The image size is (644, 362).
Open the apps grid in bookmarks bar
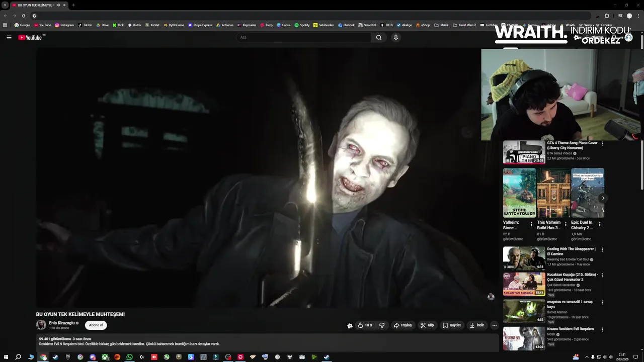tap(5, 25)
